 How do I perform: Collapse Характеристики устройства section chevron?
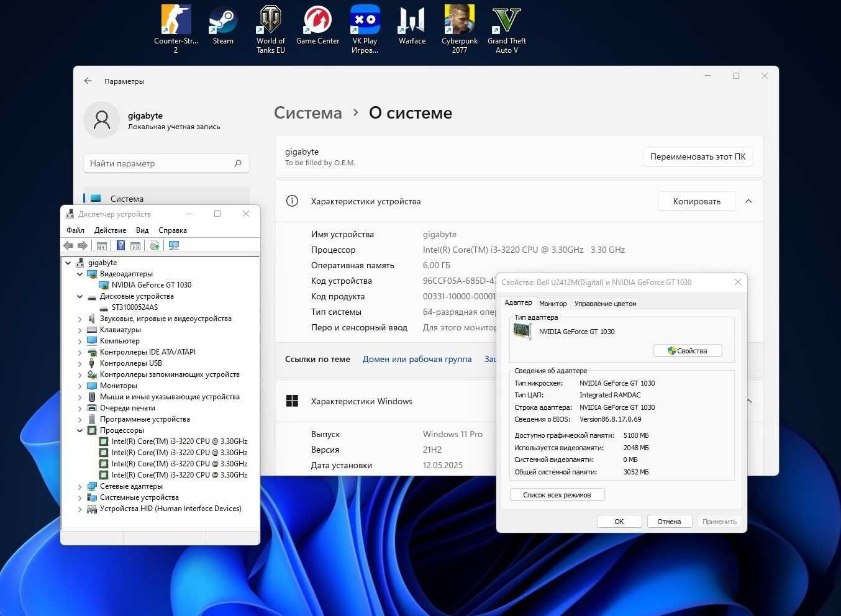coord(748,201)
